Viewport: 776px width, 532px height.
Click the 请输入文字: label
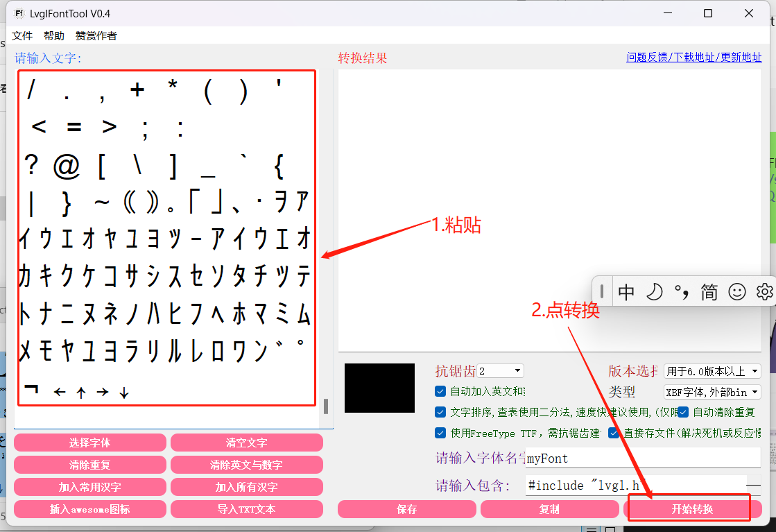coord(48,58)
